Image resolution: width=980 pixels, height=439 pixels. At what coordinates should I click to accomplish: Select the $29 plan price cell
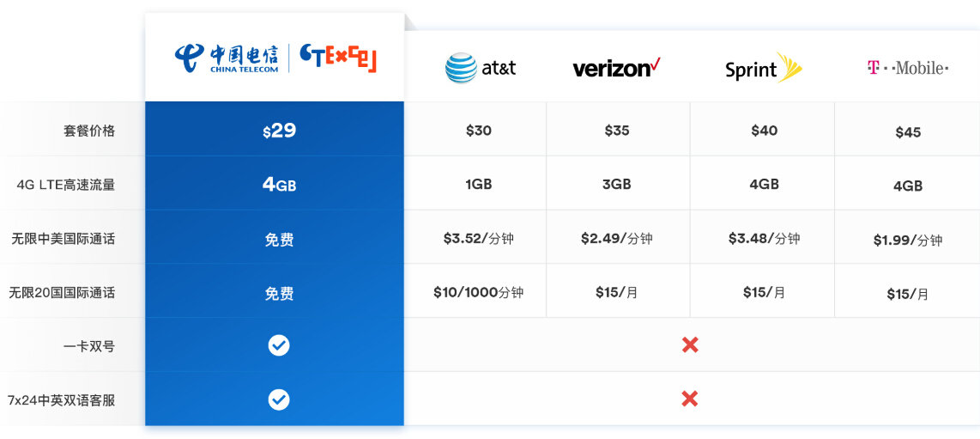[275, 129]
